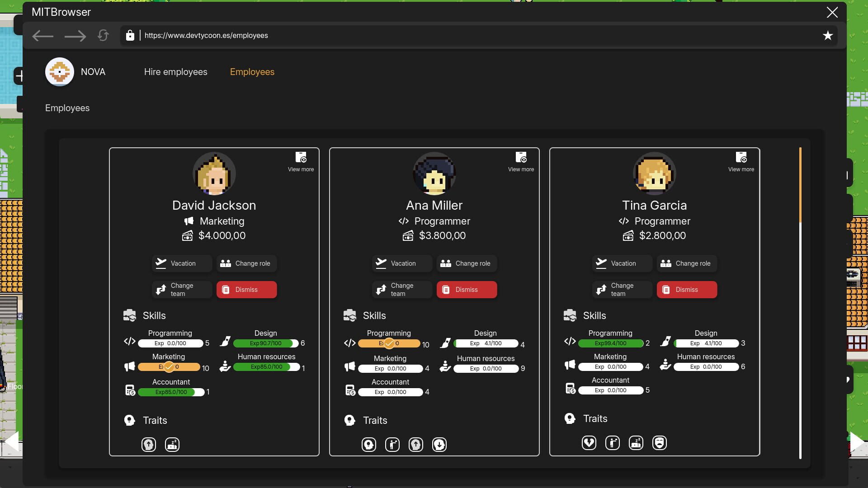Click the broken heart trait on Tina Garcia
This screenshot has width=868, height=488.
point(589,443)
